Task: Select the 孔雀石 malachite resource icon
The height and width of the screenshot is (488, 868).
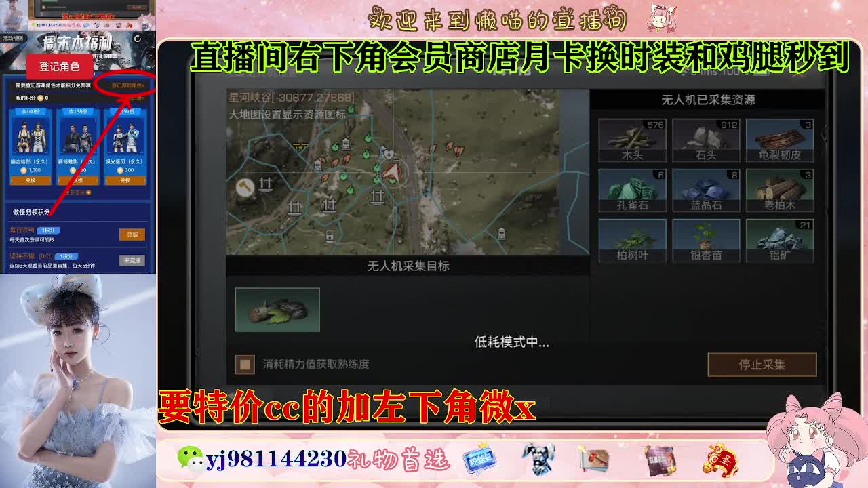Action: [x=631, y=190]
